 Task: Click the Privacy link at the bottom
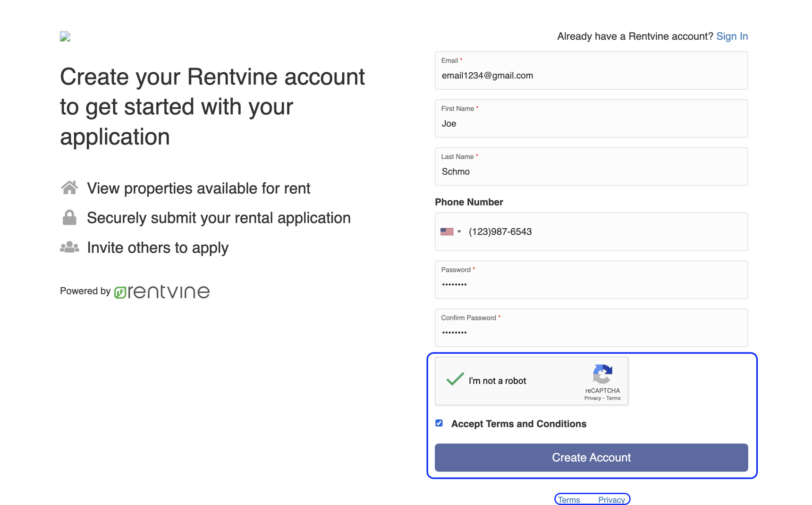tap(611, 499)
